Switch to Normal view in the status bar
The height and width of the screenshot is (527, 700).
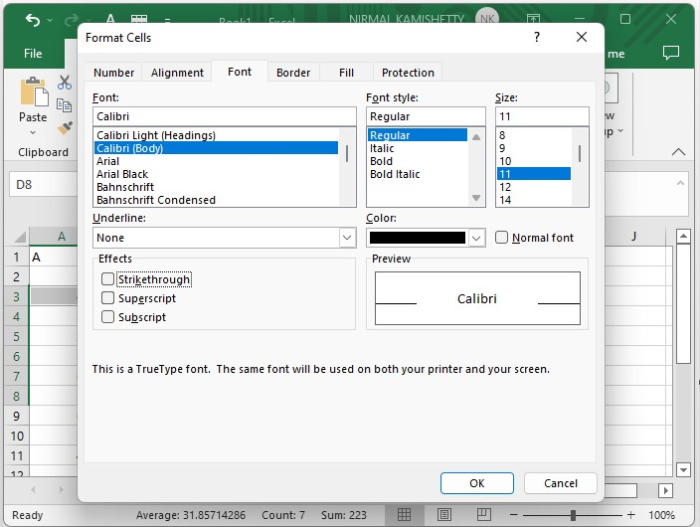404,515
